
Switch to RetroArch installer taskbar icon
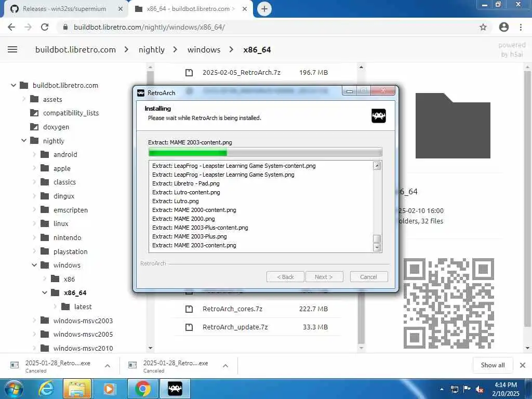175,389
